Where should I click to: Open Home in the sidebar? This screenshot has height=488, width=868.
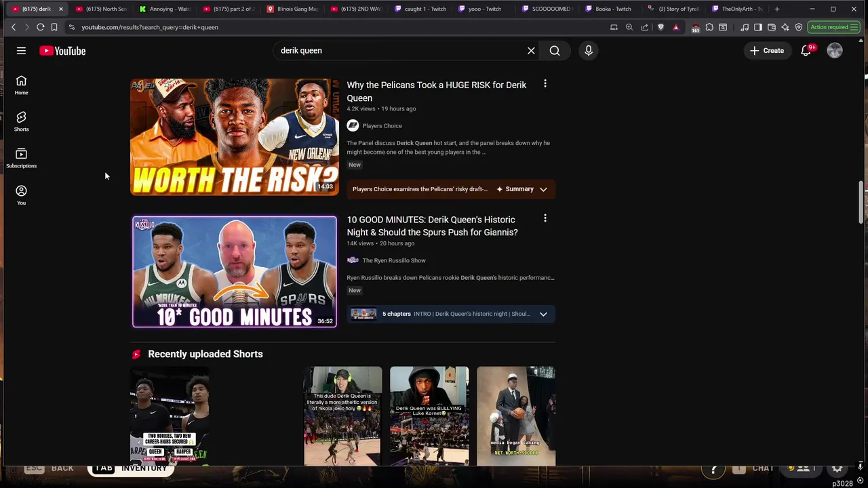click(x=21, y=85)
